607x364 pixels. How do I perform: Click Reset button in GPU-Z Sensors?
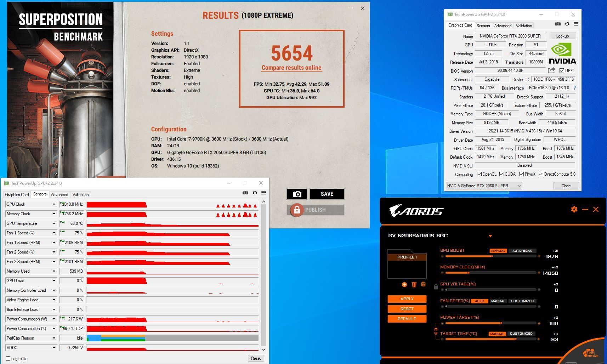(x=256, y=358)
